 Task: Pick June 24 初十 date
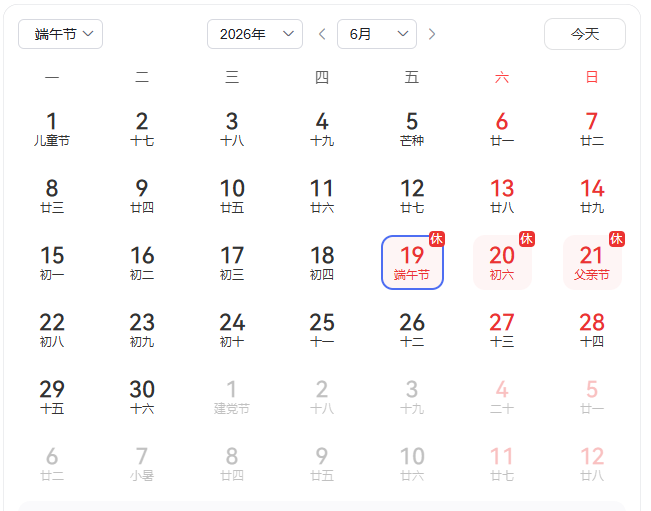232,329
